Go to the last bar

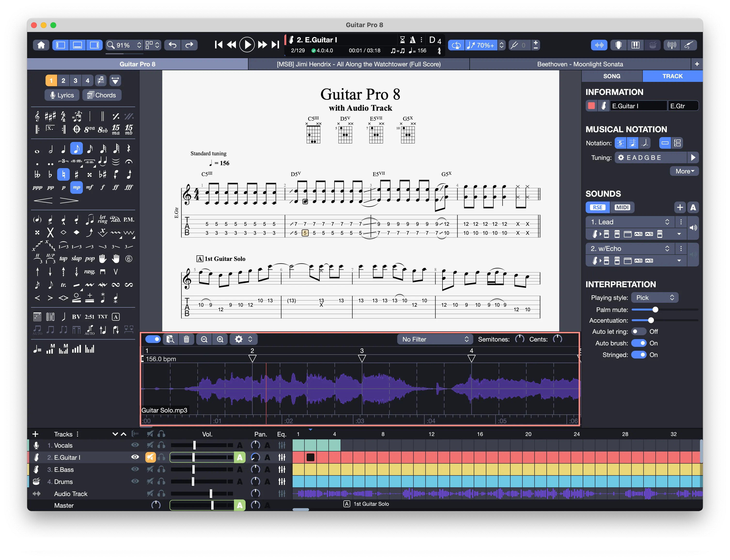point(275,45)
